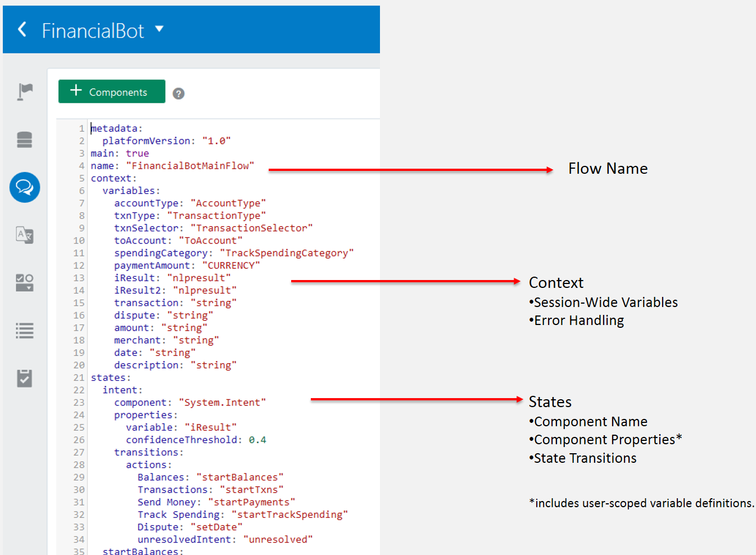Open Settings via the clipboard icon
This screenshot has height=555, width=756.
tap(24, 378)
